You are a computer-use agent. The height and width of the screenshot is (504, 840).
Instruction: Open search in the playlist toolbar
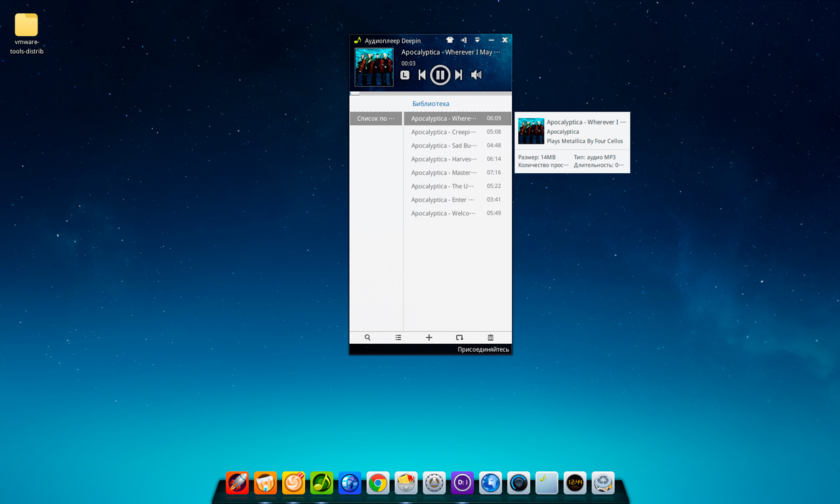[367, 338]
